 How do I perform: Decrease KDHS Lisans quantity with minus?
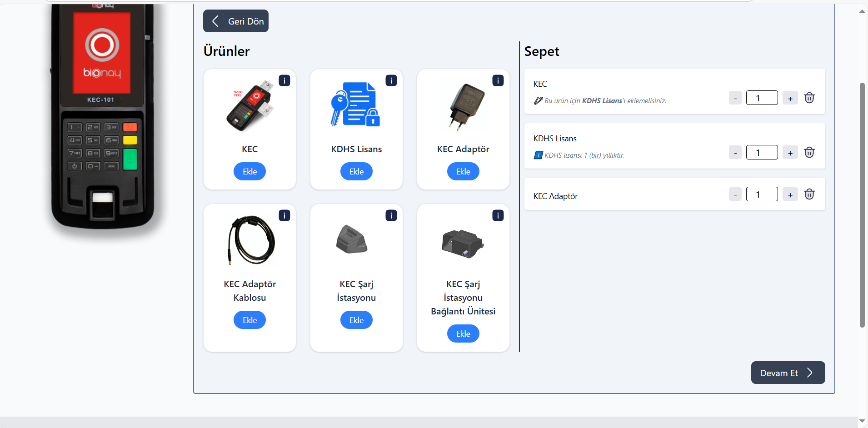click(735, 153)
